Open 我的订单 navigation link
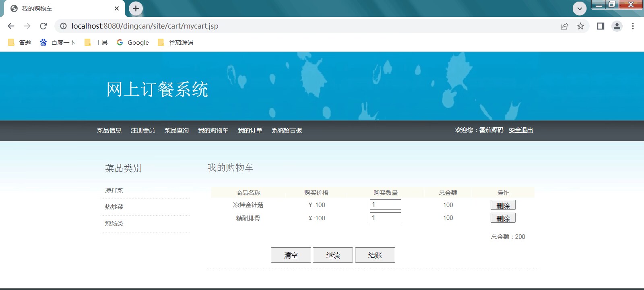Viewport: 644px width, 290px height. (x=250, y=130)
